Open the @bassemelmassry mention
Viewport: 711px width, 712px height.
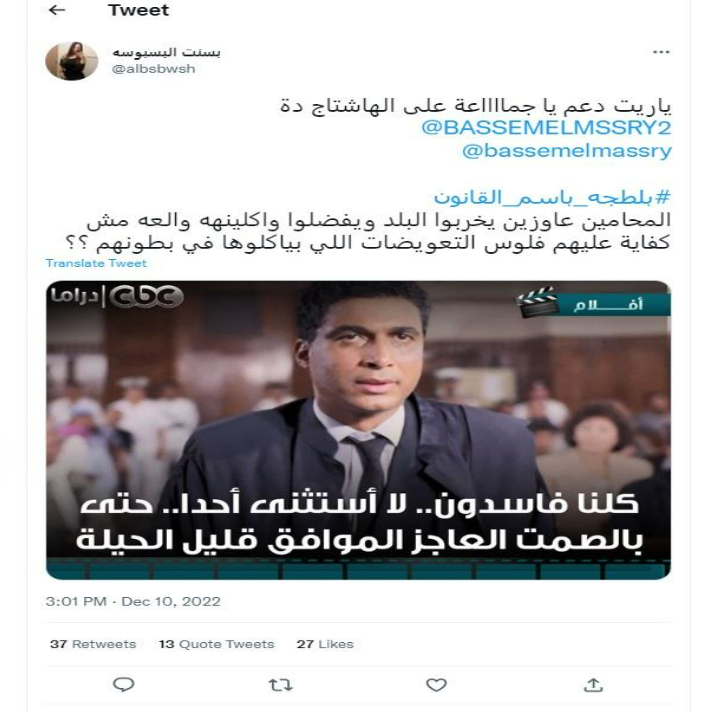pos(567,151)
